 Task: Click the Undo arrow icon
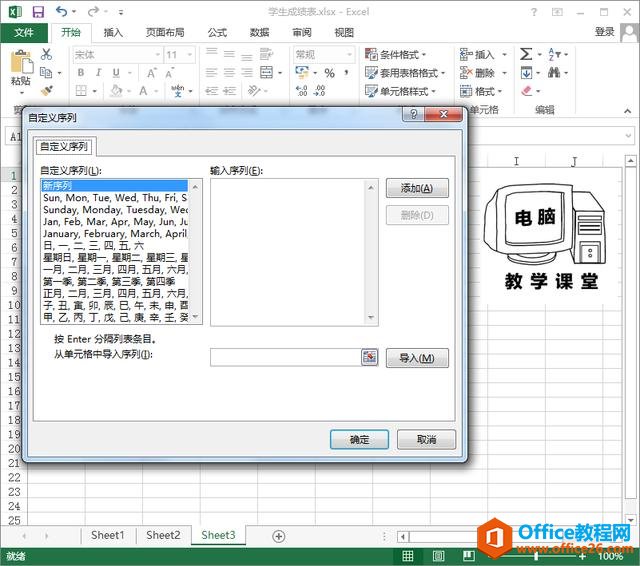pyautogui.click(x=62, y=11)
